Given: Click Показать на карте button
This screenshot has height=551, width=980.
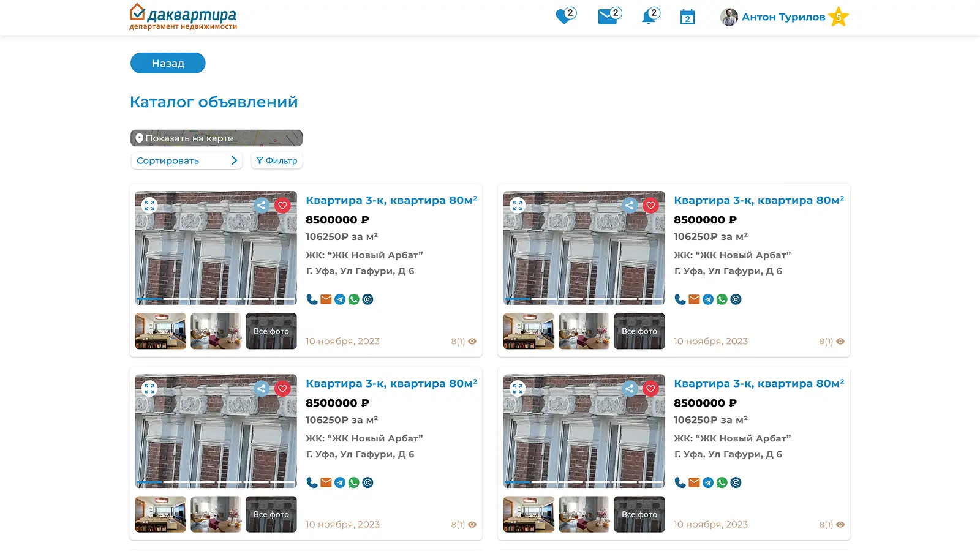Looking at the screenshot, I should [216, 138].
